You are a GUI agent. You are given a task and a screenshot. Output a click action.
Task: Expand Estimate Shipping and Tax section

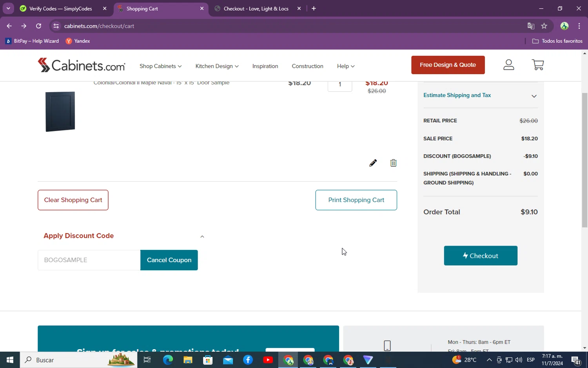(480, 95)
